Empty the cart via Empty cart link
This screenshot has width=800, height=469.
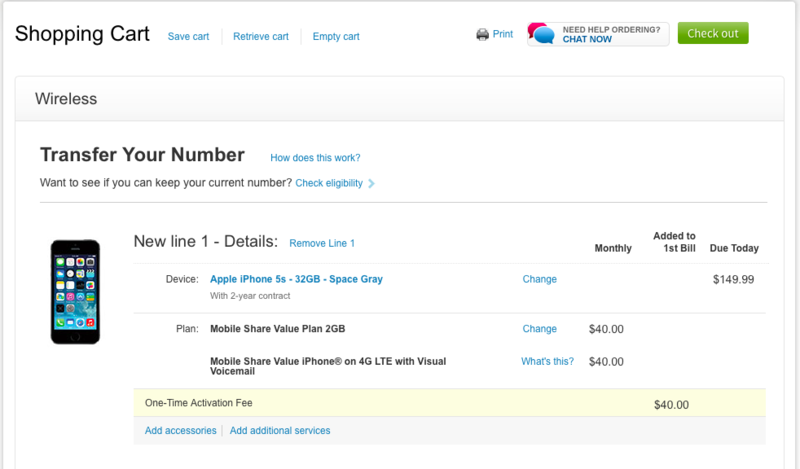point(336,36)
